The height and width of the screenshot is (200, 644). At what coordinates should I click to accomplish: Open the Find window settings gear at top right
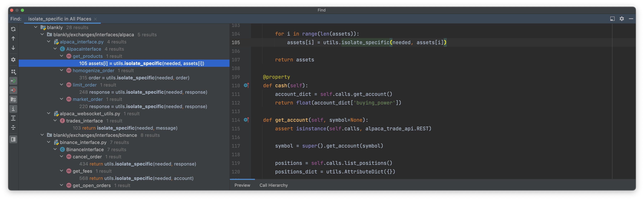click(x=622, y=19)
